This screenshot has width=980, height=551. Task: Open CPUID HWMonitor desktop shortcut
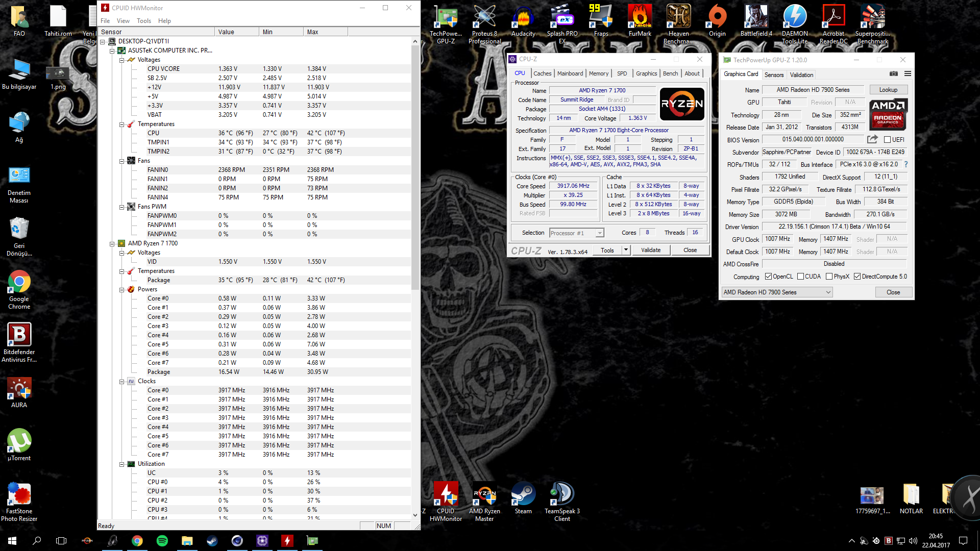click(x=446, y=502)
